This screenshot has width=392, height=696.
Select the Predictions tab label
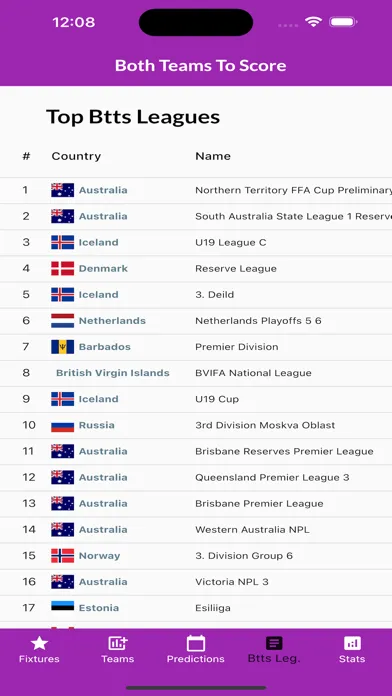click(196, 659)
